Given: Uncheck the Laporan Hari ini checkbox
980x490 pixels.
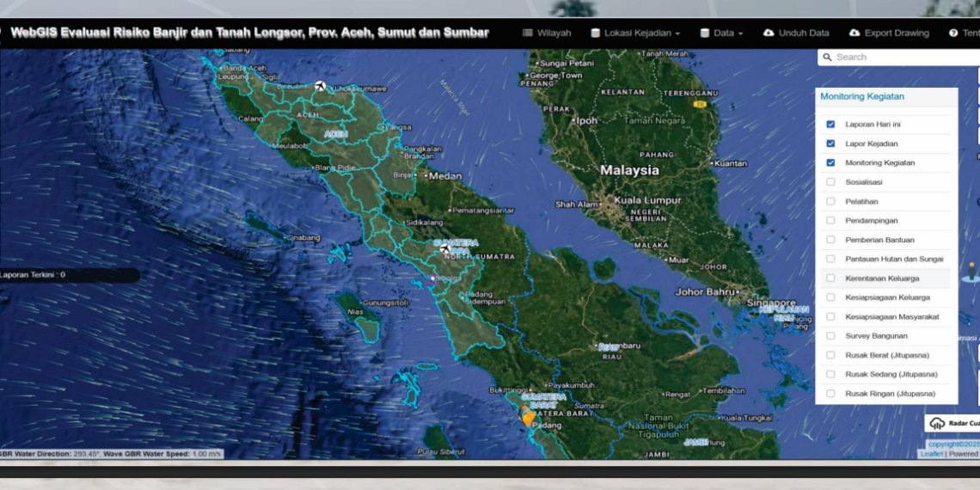Looking at the screenshot, I should click(x=830, y=125).
